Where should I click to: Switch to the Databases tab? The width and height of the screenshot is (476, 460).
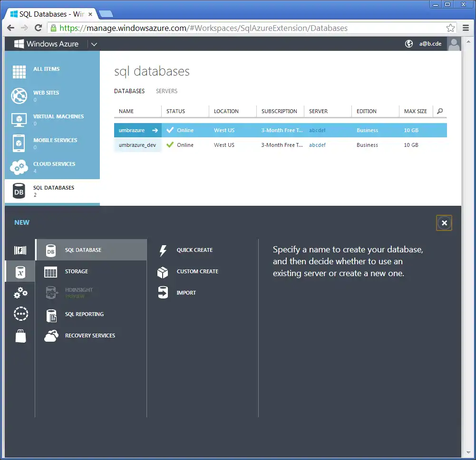(129, 91)
